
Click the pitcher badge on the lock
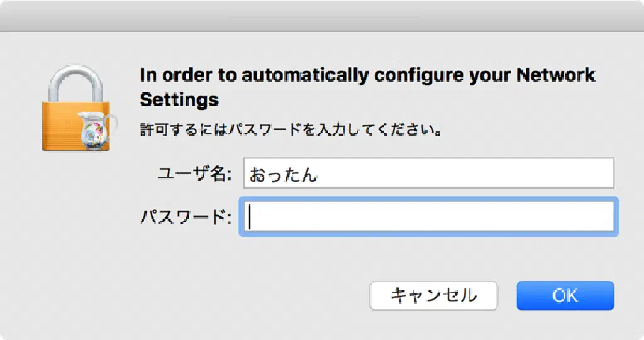pos(95,129)
